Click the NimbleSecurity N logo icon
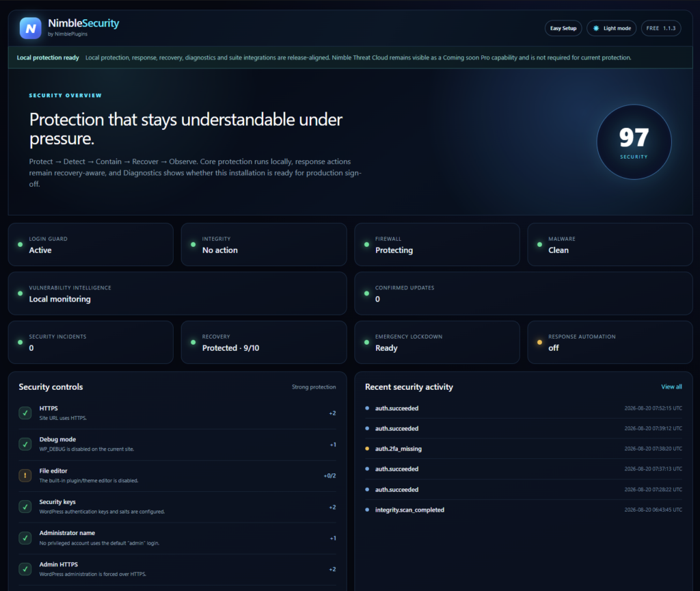700x591 pixels. pyautogui.click(x=30, y=28)
